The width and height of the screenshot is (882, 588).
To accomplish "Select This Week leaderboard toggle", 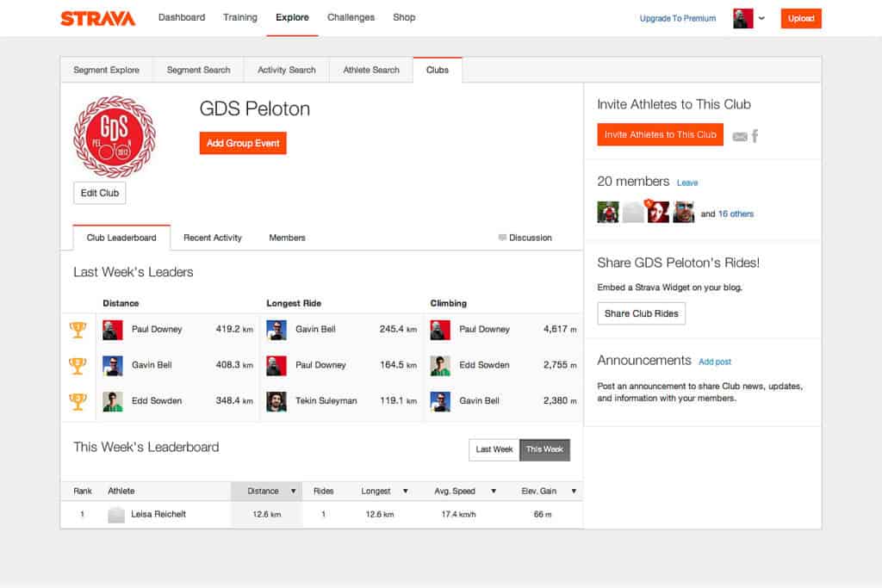I will coord(544,449).
